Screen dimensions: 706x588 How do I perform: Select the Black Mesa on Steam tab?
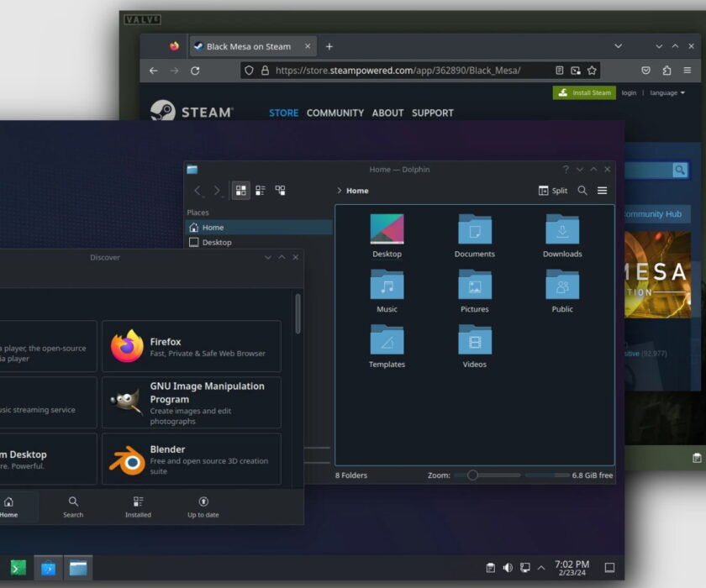click(253, 46)
